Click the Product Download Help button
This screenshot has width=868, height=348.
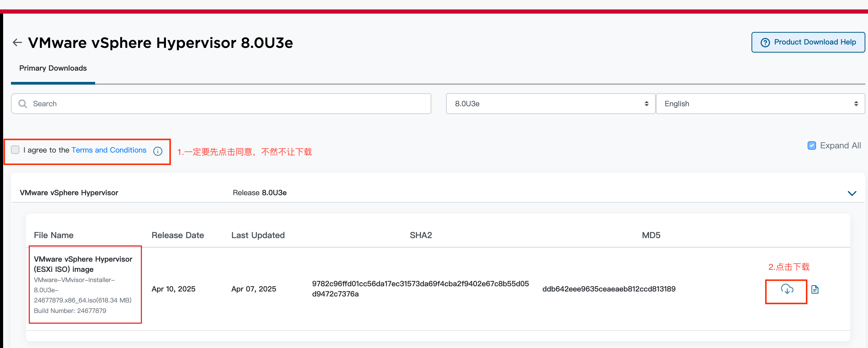point(808,42)
